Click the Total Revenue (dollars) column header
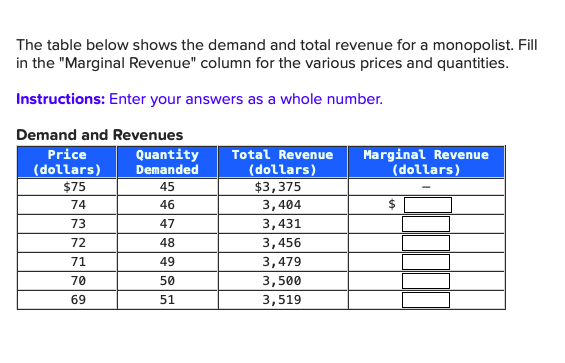The width and height of the screenshot is (565, 363). click(x=282, y=162)
